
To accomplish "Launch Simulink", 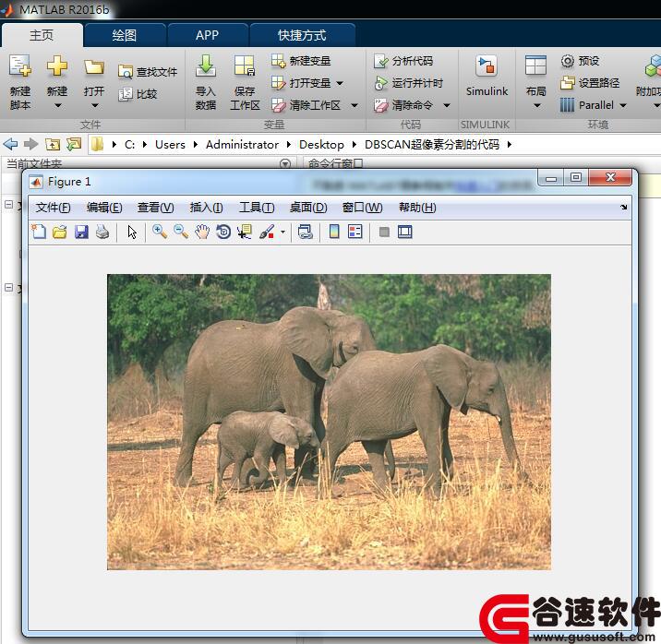I will coord(487,76).
